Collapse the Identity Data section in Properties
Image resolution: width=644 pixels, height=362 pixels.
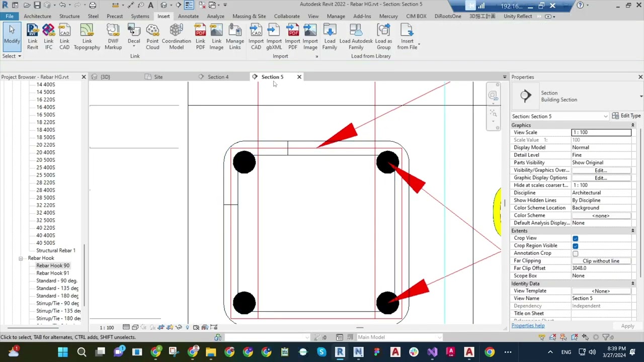(632, 284)
